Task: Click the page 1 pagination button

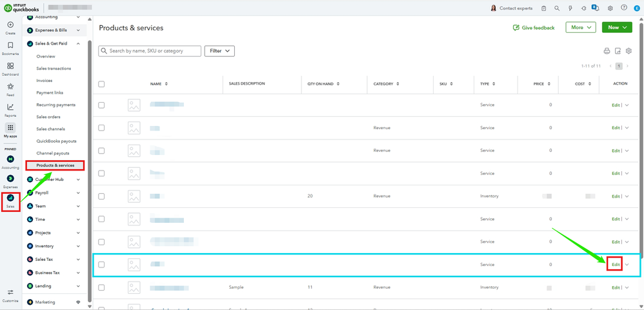Action: click(619, 66)
